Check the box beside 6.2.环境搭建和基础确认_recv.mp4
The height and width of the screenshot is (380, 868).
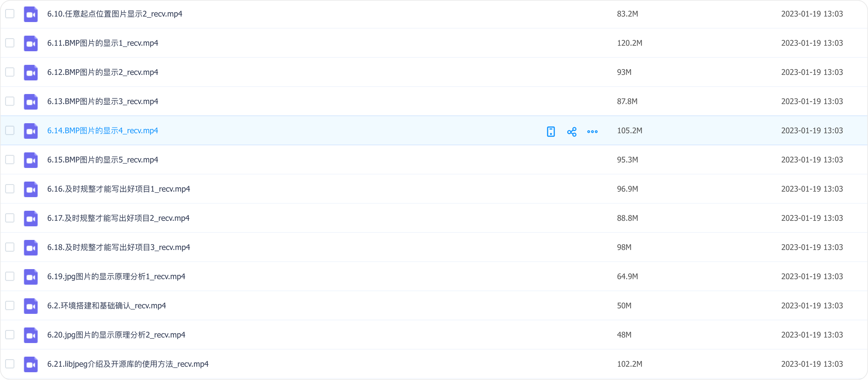pos(10,305)
